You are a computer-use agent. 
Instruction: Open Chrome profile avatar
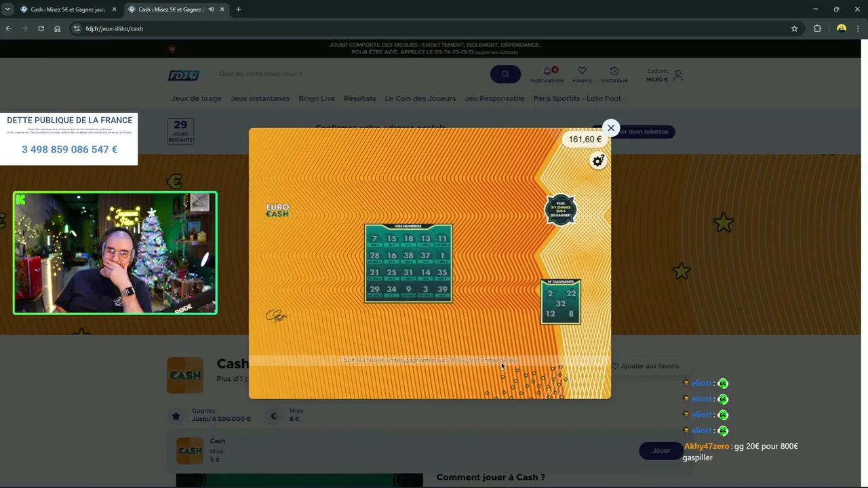[x=842, y=28]
